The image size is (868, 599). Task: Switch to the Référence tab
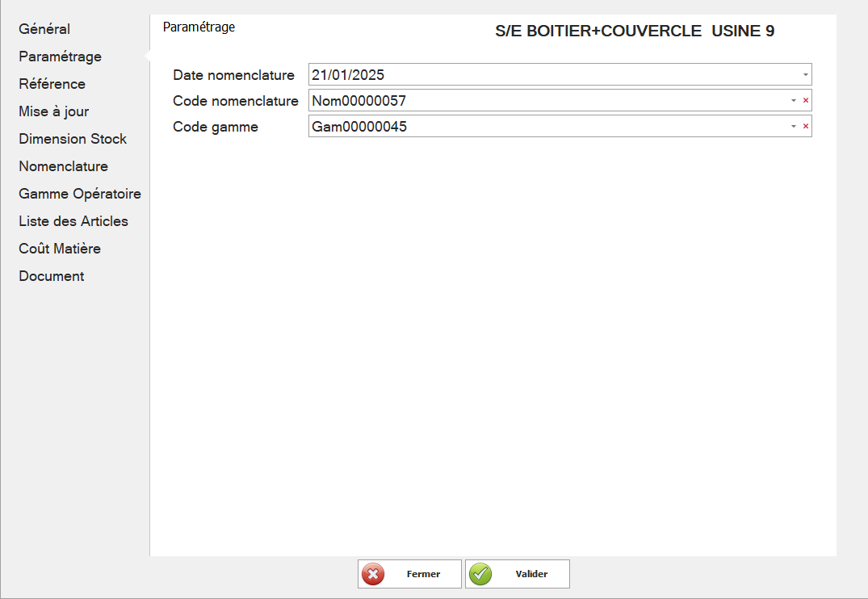tap(52, 84)
